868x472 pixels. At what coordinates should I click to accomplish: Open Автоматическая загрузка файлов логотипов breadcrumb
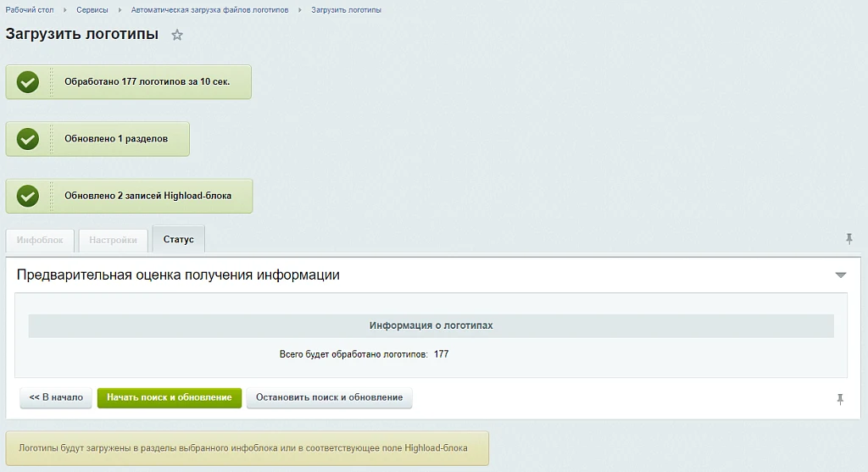tap(210, 10)
